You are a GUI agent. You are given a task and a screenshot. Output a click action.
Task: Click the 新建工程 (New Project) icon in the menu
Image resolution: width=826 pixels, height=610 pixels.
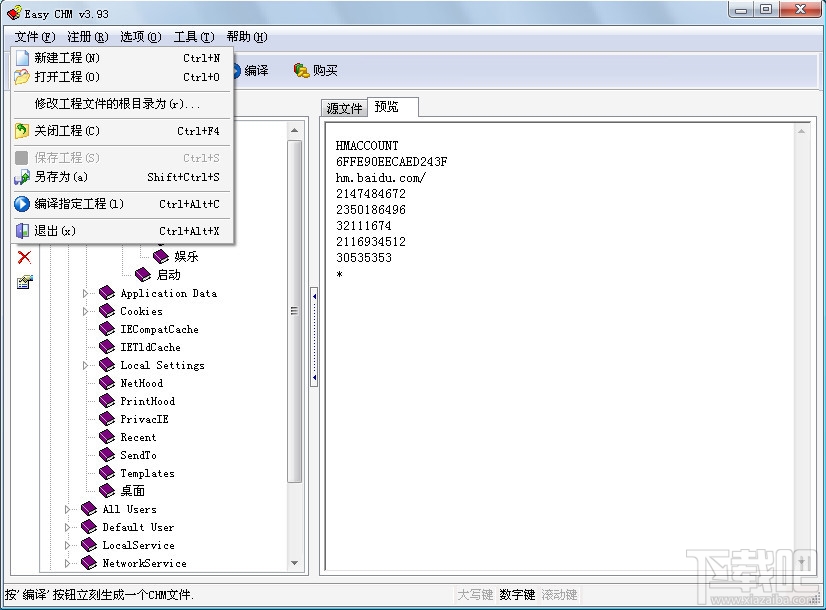point(24,58)
